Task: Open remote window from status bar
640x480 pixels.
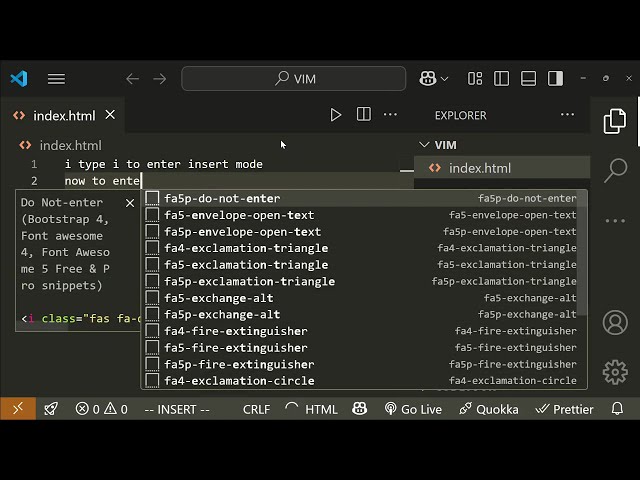Action: click(x=18, y=409)
